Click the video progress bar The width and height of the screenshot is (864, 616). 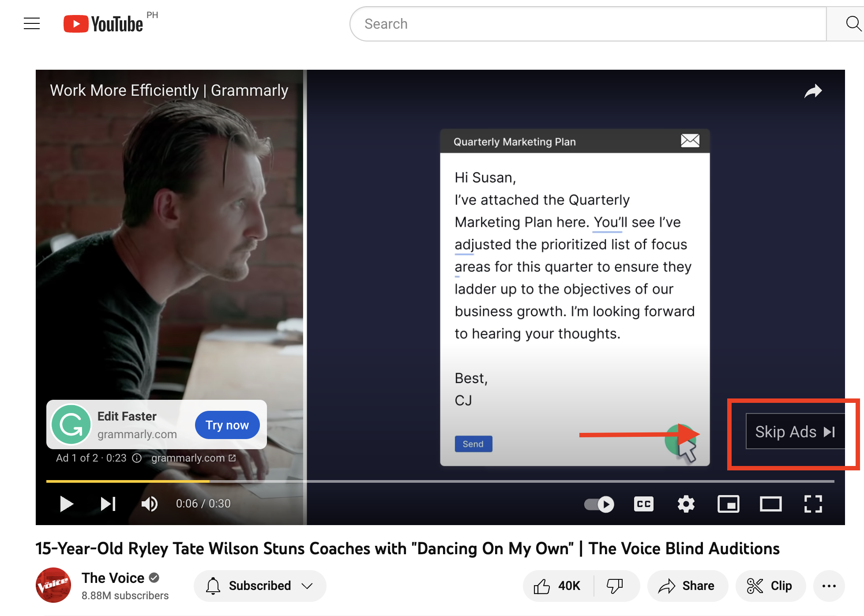pyautogui.click(x=440, y=481)
